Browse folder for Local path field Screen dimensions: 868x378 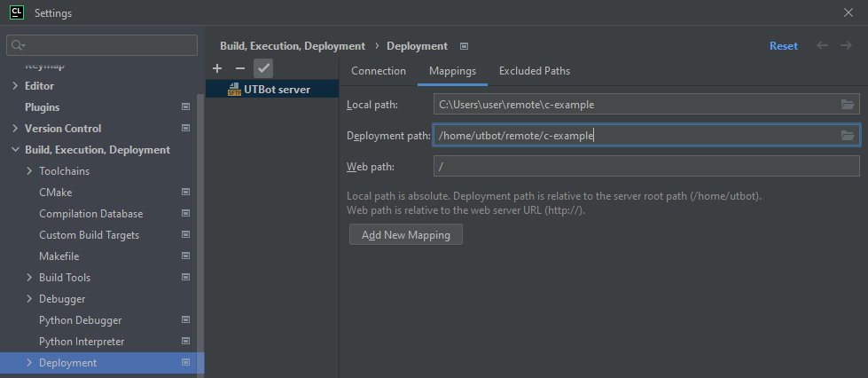pos(848,105)
